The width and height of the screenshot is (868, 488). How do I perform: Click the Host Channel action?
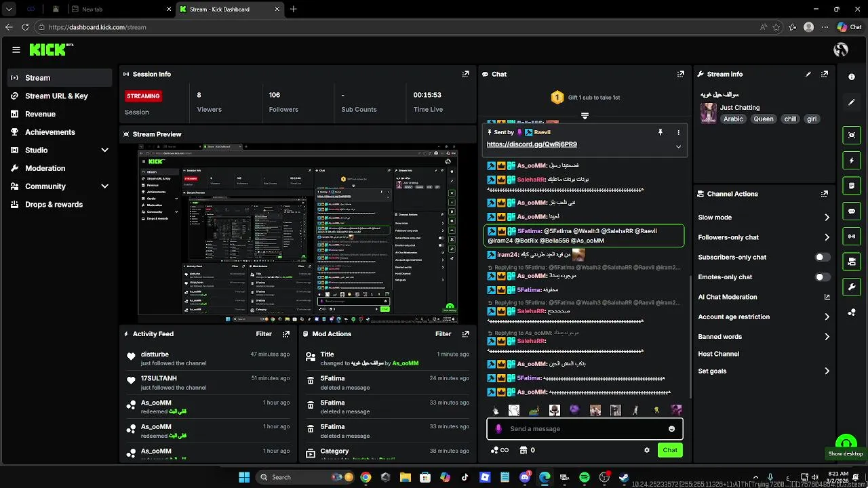click(x=718, y=354)
